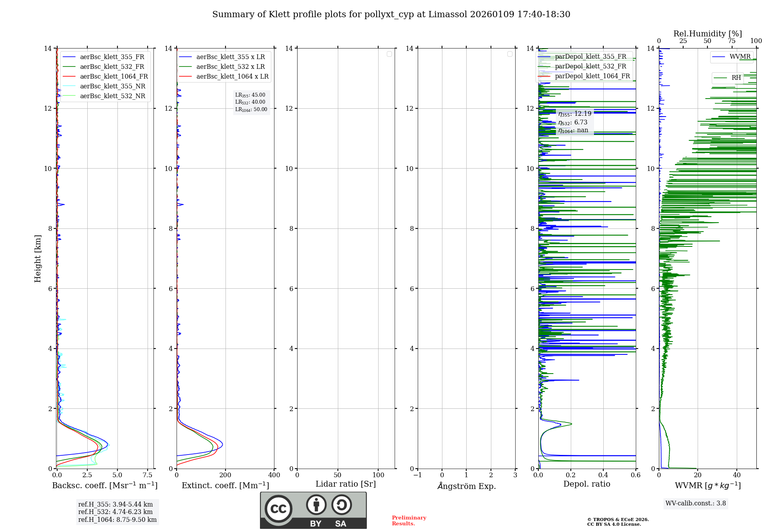Click the parDepol_klett_532_FR legend label
This screenshot has height=532, width=783.
pyautogui.click(x=590, y=66)
